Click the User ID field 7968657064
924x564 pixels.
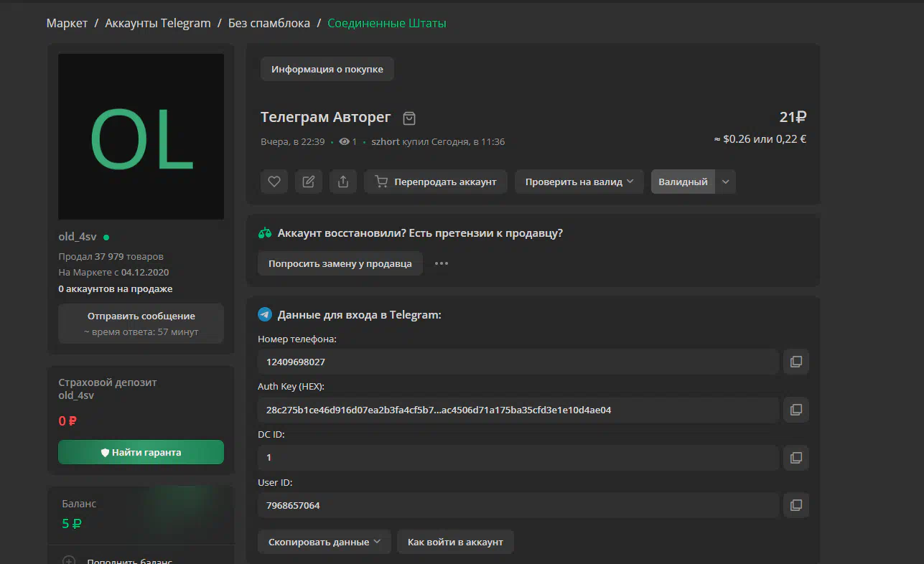point(518,505)
